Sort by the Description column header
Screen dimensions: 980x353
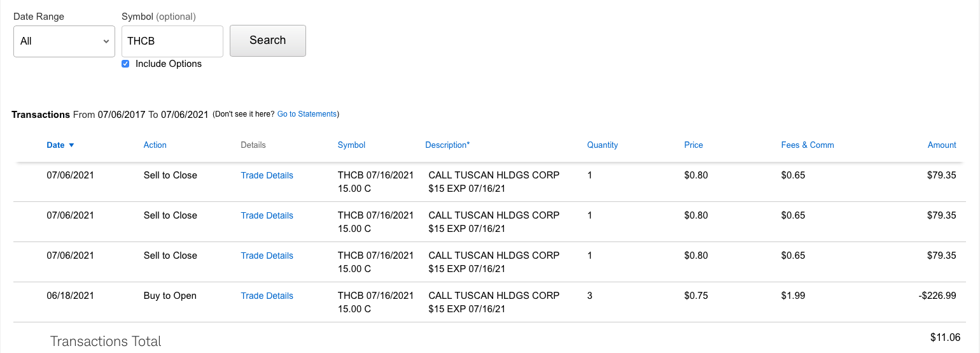coord(447,145)
